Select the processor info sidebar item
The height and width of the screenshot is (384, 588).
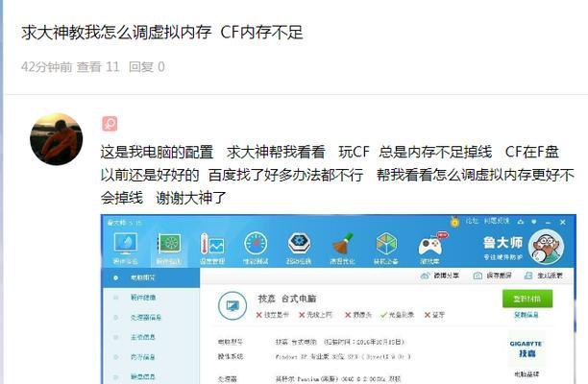(x=151, y=318)
